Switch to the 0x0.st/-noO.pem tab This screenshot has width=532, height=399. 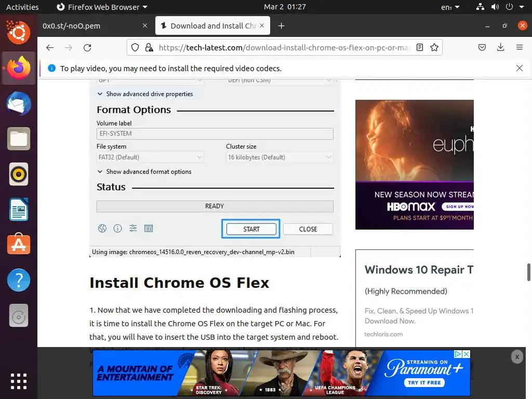coord(95,26)
